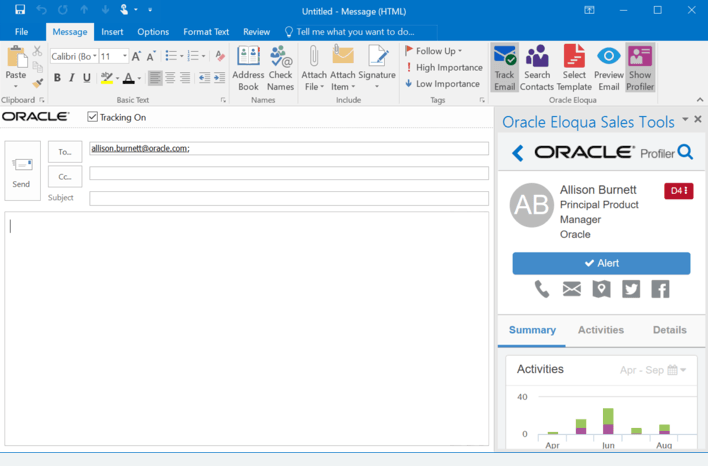
Task: Click Grow Font button
Action: 135,56
